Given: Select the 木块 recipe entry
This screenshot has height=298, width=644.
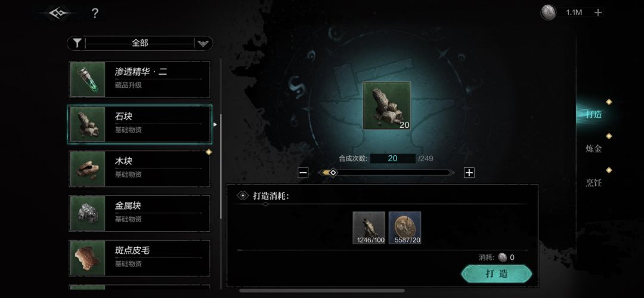Looking at the screenshot, I should (140, 168).
